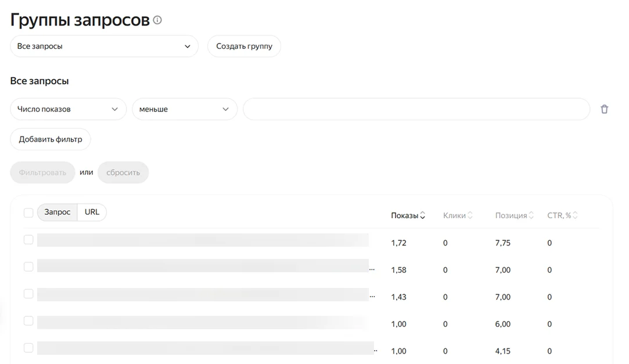Click the info icon beside Группы запросов
629x364 pixels.
click(x=157, y=20)
